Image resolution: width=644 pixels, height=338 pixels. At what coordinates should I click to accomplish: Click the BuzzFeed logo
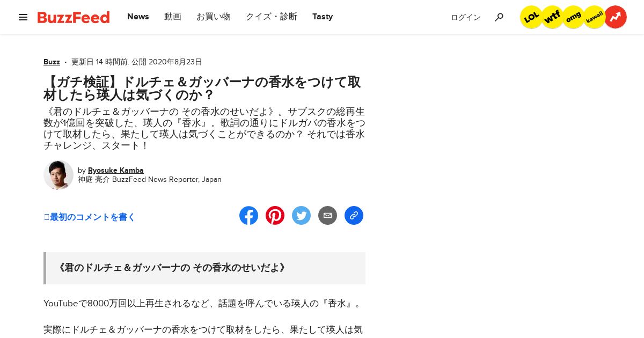74,17
